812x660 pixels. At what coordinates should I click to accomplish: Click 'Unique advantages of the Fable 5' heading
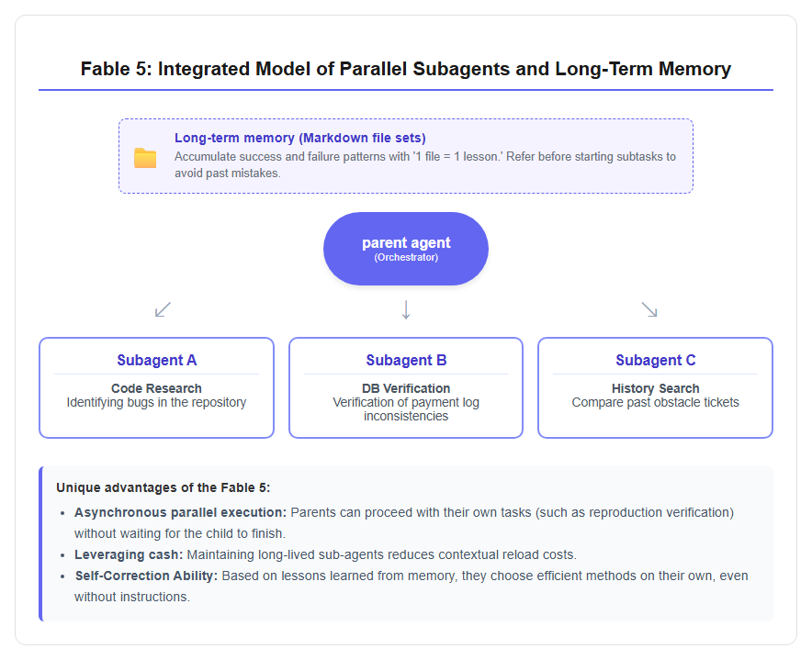[164, 487]
